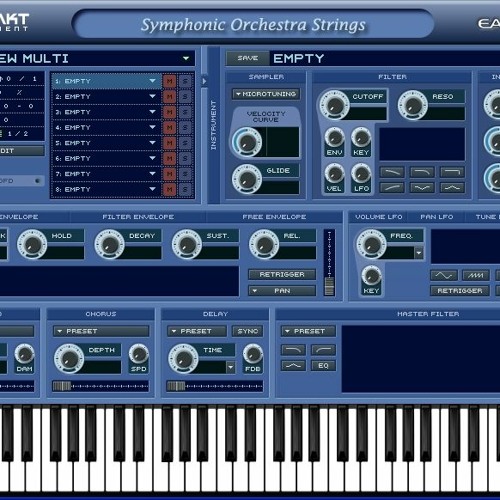
Task: Open slot 7 EMPTY instrument dropdown
Action: 152,174
